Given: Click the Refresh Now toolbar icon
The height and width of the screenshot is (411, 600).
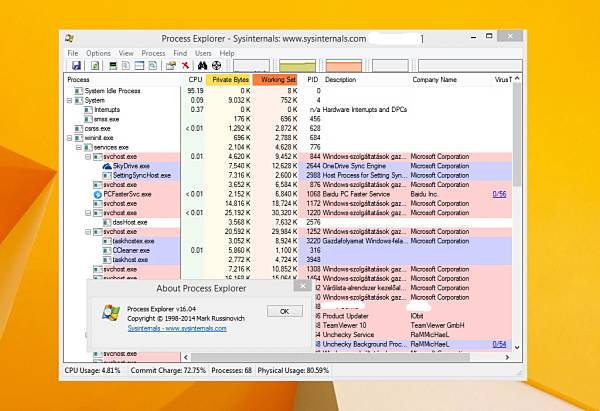Looking at the screenshot, I should (x=95, y=65).
